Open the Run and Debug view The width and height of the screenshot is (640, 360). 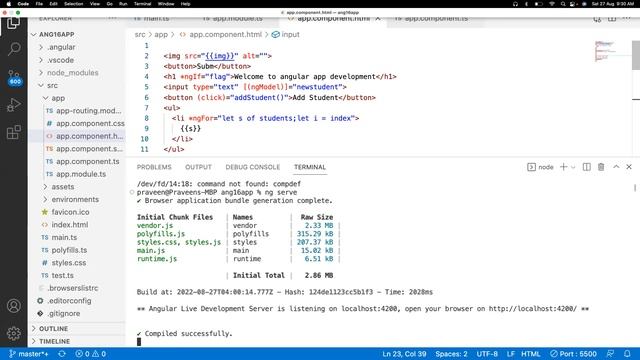13,105
